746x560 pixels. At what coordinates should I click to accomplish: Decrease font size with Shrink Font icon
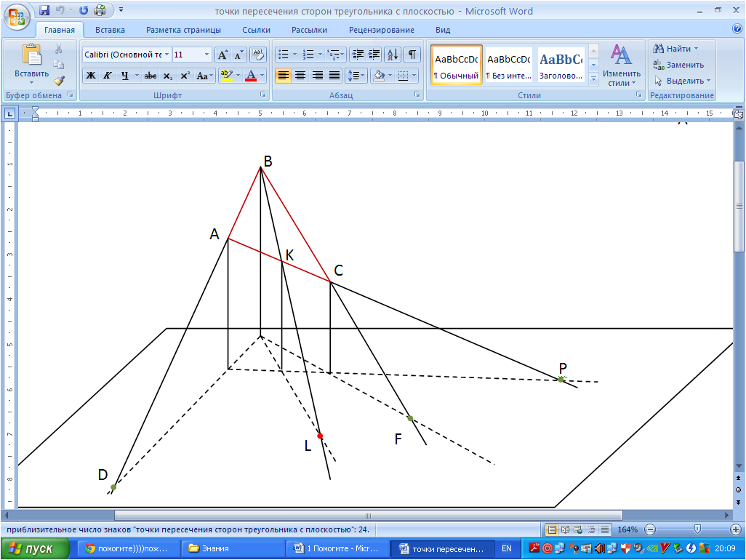(238, 55)
